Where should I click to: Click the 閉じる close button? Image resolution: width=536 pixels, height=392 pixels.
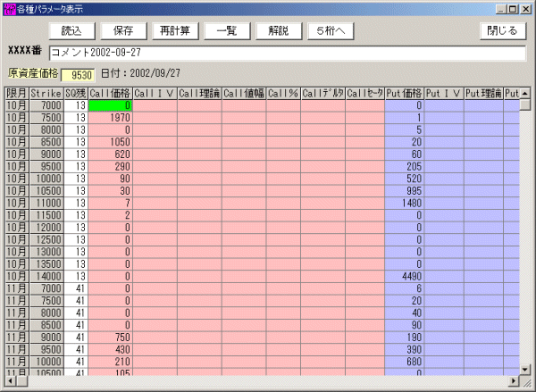503,31
